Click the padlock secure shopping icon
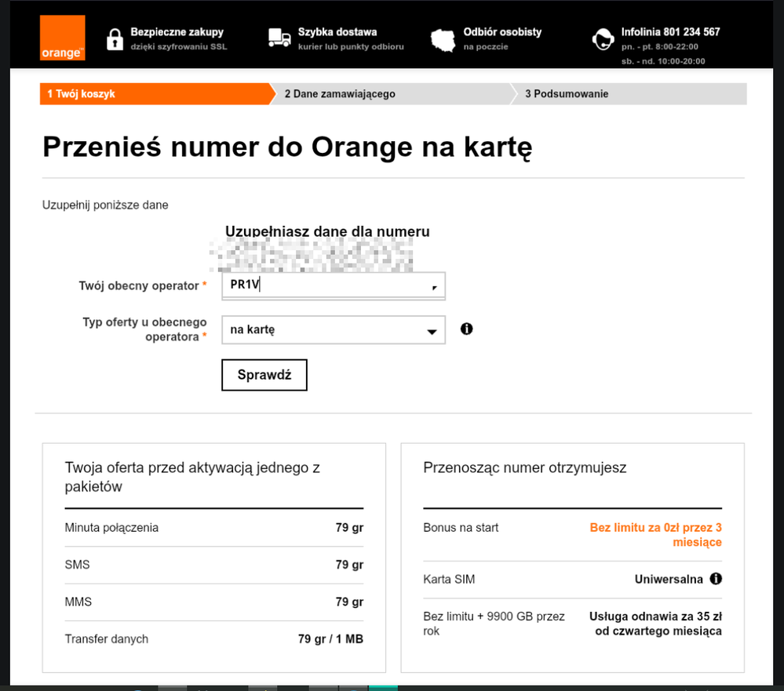The width and height of the screenshot is (784, 691). [115, 39]
